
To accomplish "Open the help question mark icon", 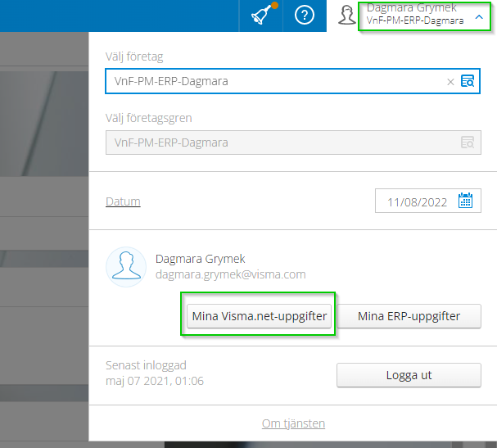I will pos(305,15).
